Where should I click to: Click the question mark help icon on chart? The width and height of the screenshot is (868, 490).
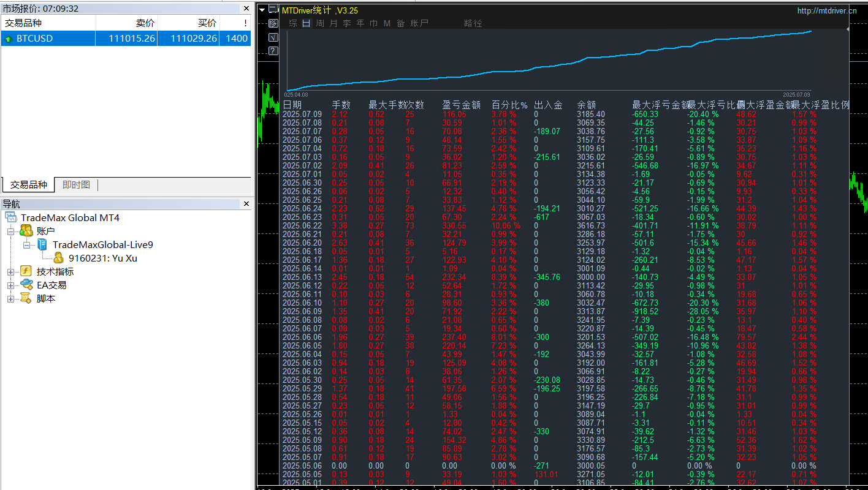pos(273,51)
